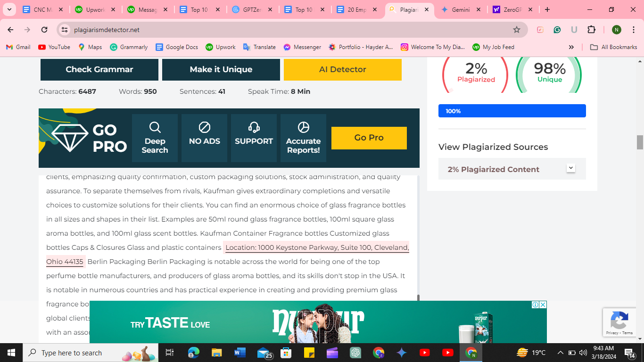Open the weather 19°C widget
The image size is (644, 362).
531,353
